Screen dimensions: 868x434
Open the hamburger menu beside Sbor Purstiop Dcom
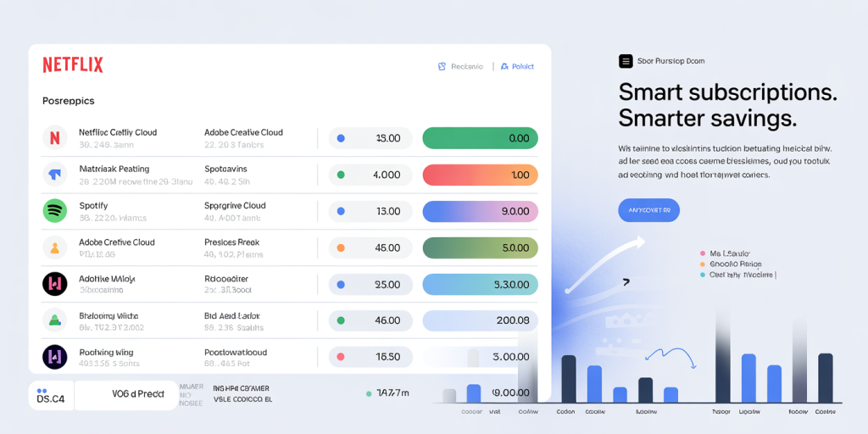[x=626, y=61]
